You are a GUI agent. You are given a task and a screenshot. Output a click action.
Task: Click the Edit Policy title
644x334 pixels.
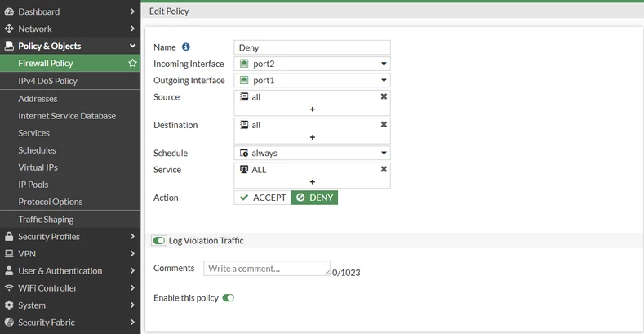(x=169, y=11)
